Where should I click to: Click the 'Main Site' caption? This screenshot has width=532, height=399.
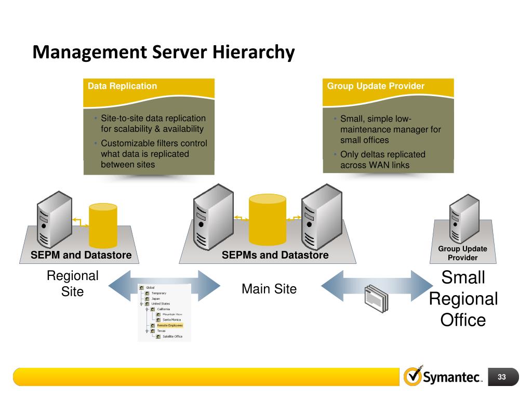269,289
